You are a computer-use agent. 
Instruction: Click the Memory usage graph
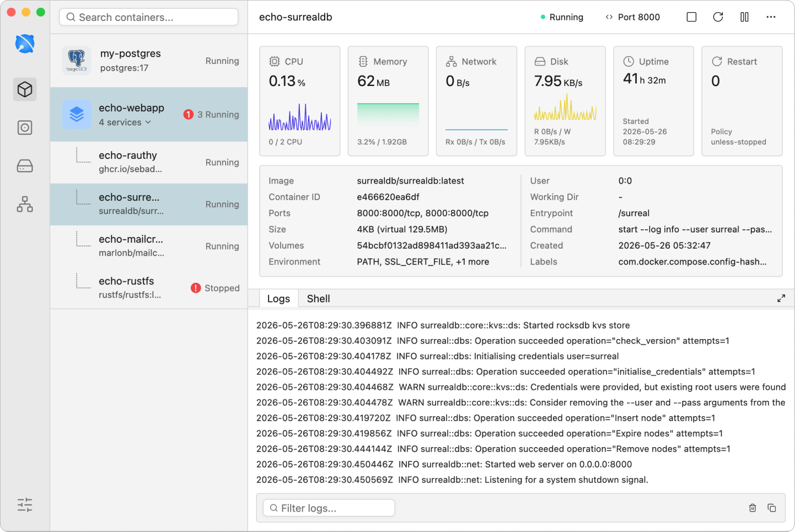pyautogui.click(x=388, y=117)
